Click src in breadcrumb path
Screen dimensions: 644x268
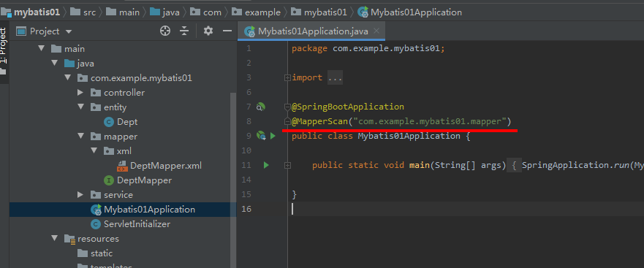[89, 12]
